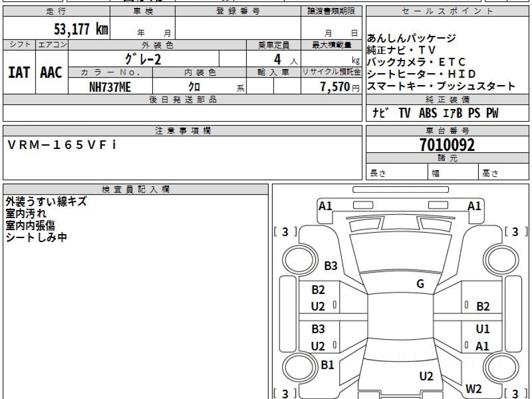Click the 輸入車 header
The width and height of the screenshot is (532, 399).
pyautogui.click(x=274, y=72)
